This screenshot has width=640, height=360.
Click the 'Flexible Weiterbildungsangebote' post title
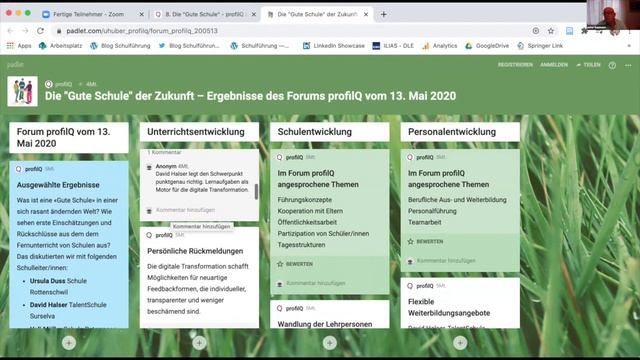(449, 307)
